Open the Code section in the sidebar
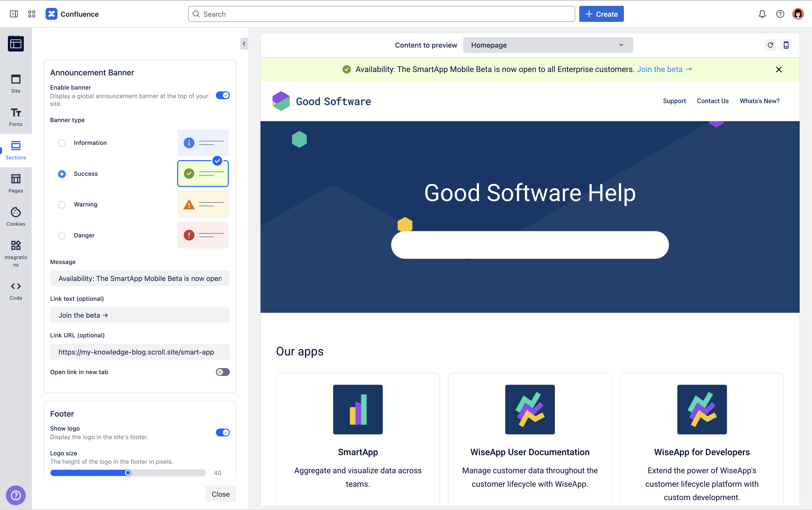This screenshot has height=510, width=812. tap(16, 291)
